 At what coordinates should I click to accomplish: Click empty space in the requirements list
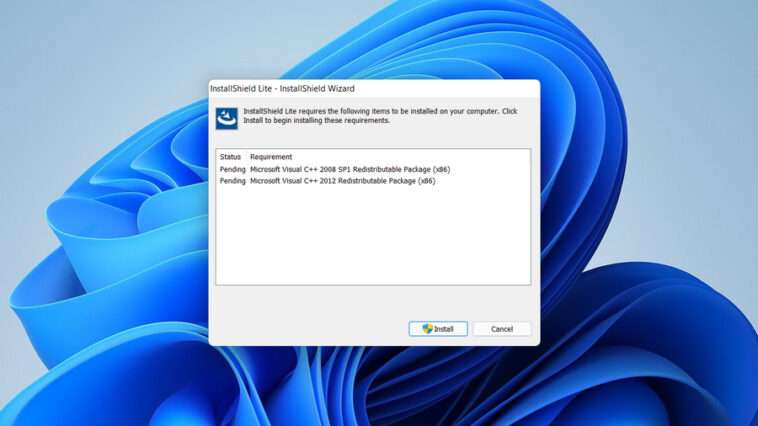coord(373,240)
